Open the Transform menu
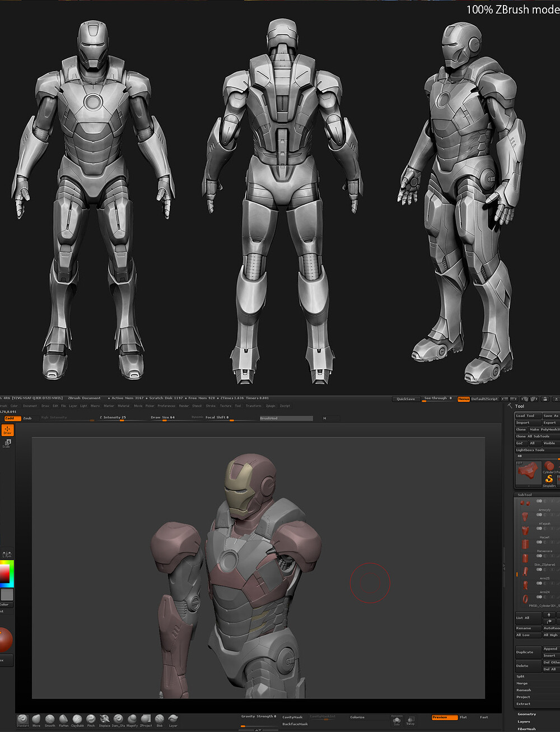 tap(253, 406)
